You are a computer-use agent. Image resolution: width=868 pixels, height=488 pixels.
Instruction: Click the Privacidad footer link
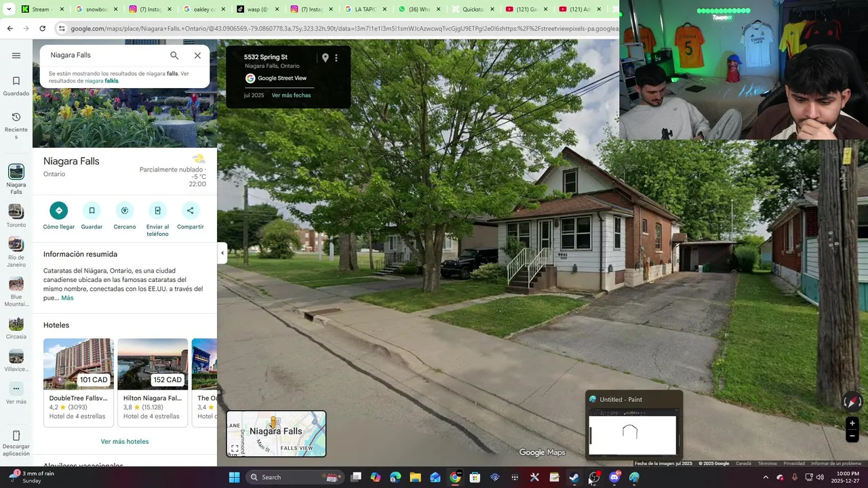(x=794, y=464)
